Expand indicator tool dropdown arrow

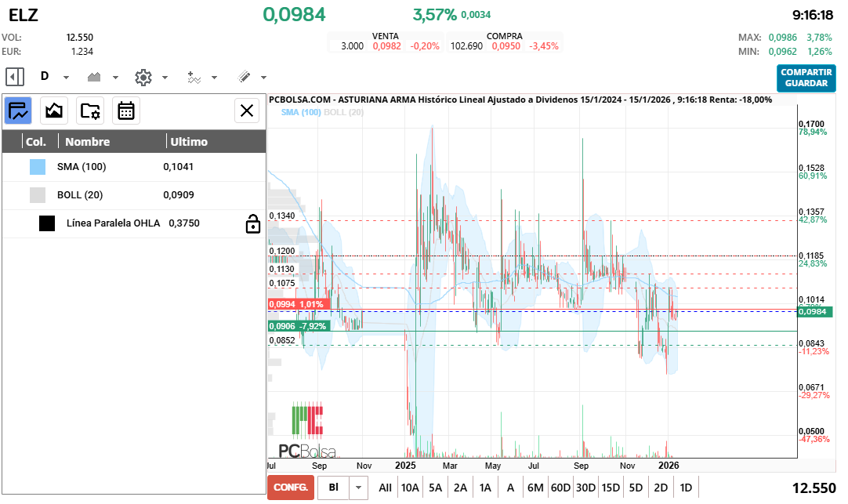coord(214,78)
